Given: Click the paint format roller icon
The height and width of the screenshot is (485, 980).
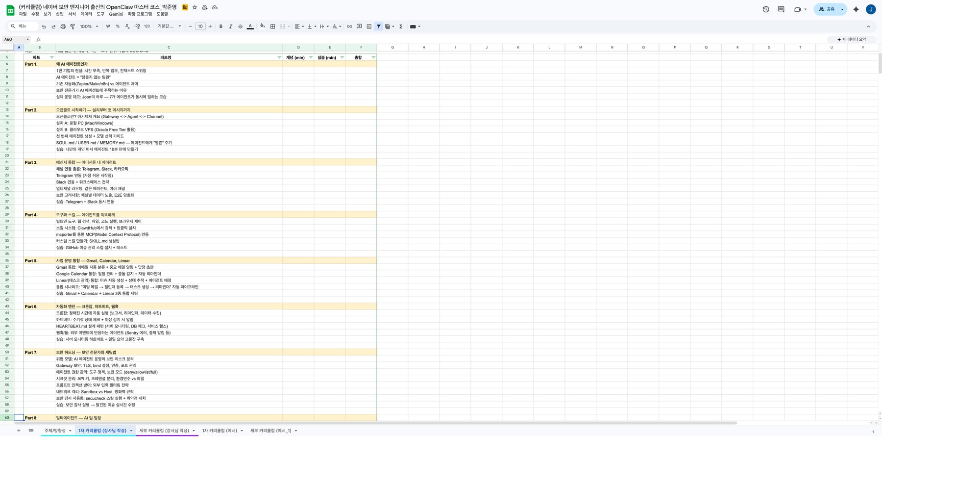Looking at the screenshot, I should (73, 26).
